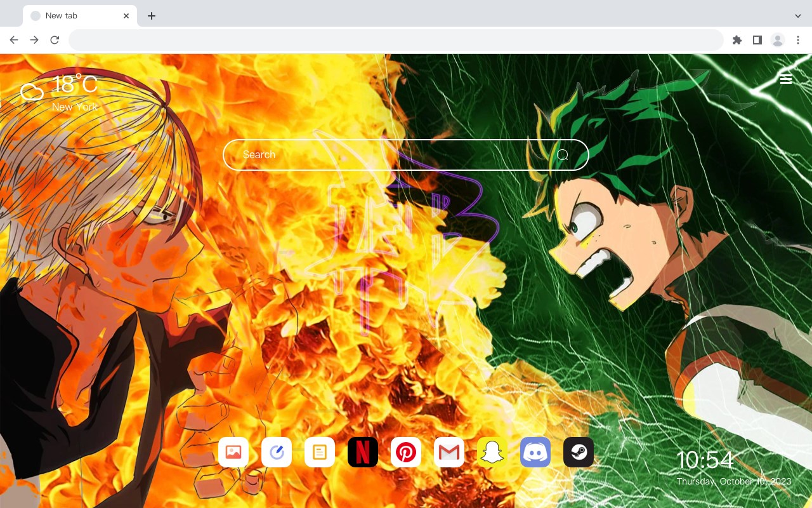Image resolution: width=812 pixels, height=508 pixels.
Task: Click the 18°C temperature reading
Action: click(75, 84)
